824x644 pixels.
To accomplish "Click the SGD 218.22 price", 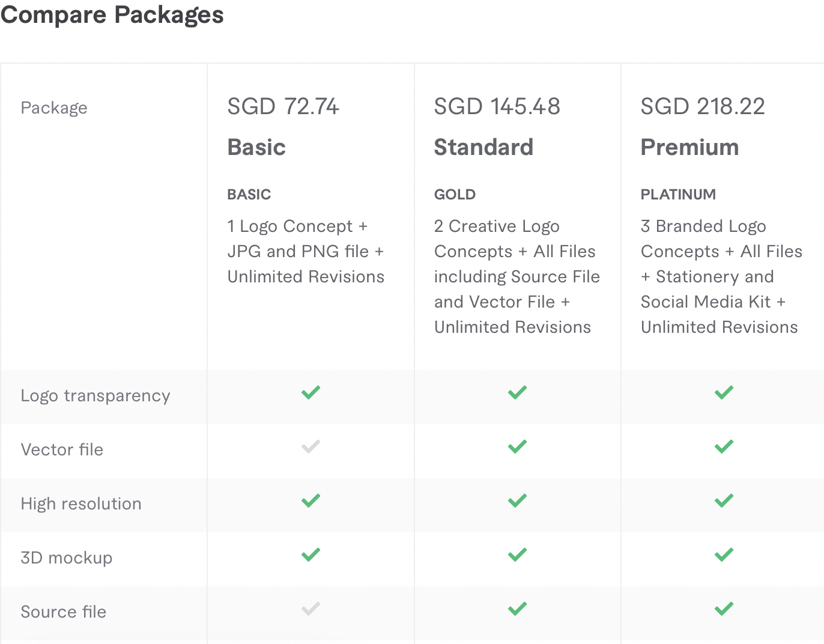I will [x=703, y=106].
